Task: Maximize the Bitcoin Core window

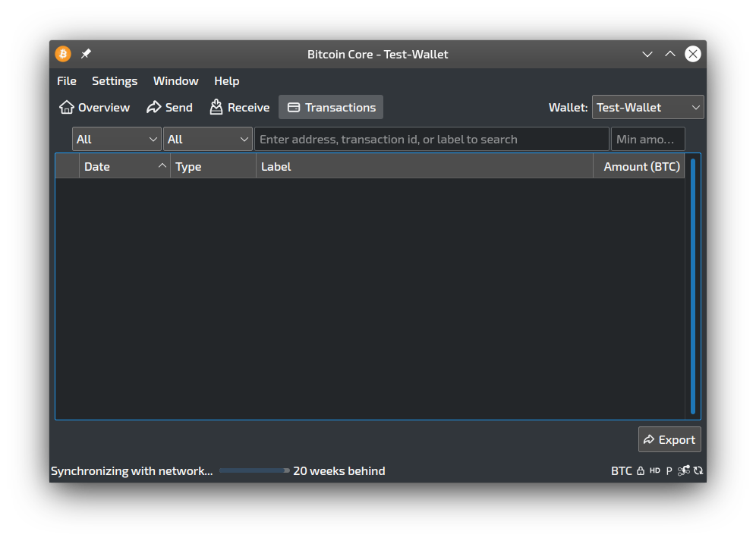Action: [x=670, y=54]
